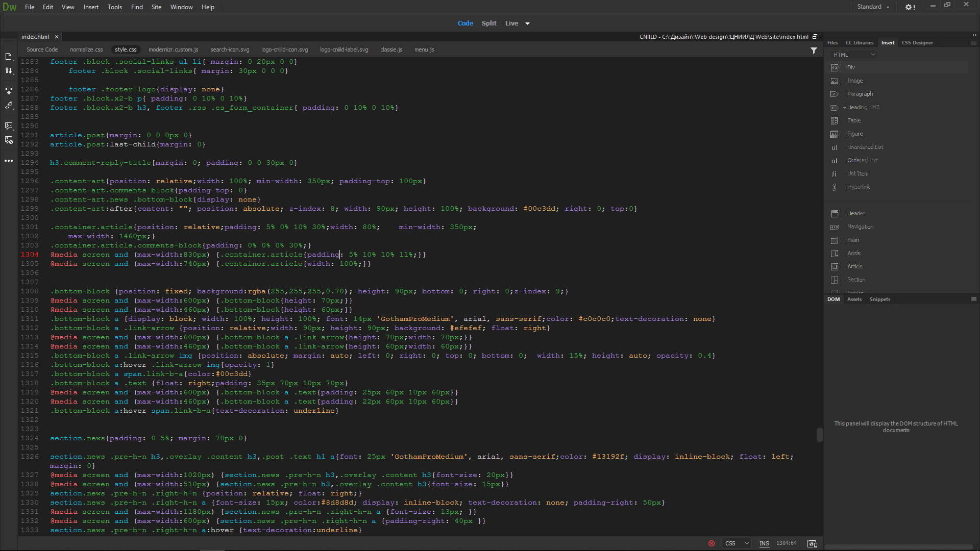Open the Window menu

click(181, 7)
